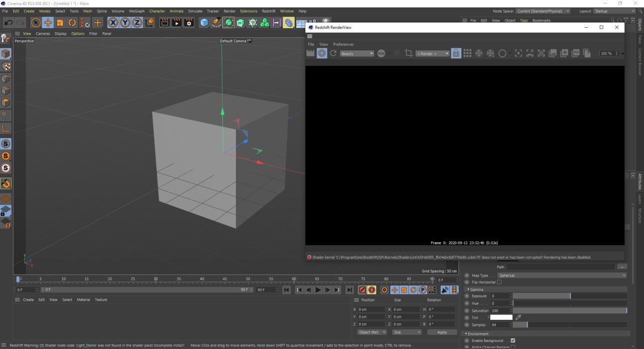Click the Path browse button
This screenshot has height=349, width=644.
pyautogui.click(x=622, y=267)
